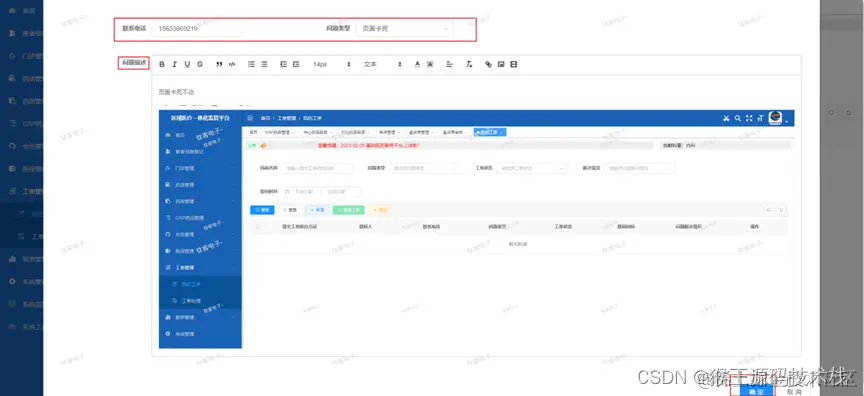
Task: Insert a hyperlink with the link icon
Action: 488,64
